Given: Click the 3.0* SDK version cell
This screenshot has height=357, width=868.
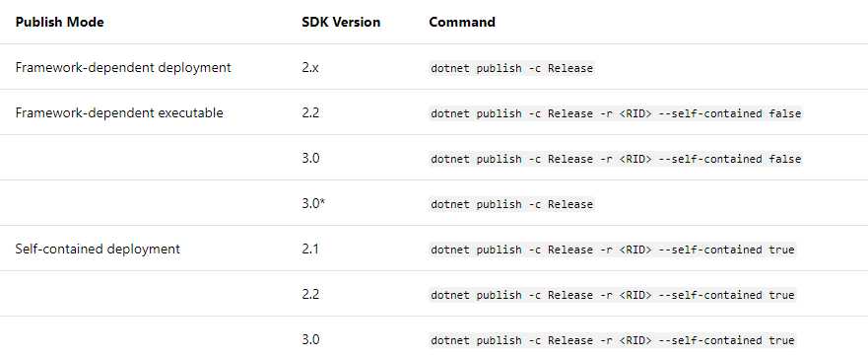Looking at the screenshot, I should coord(313,203).
